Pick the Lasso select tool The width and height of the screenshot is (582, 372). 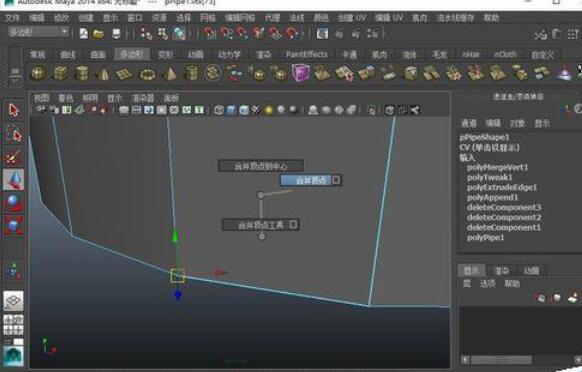[14, 134]
